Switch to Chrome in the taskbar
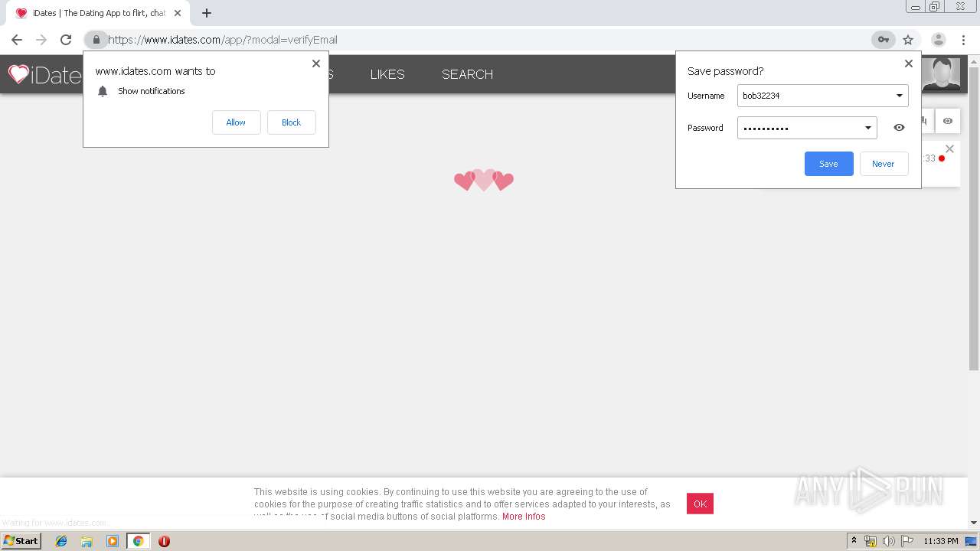980x551 pixels. click(x=138, y=541)
